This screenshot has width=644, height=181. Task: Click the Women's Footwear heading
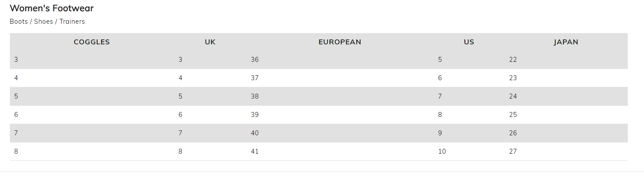coord(52,8)
